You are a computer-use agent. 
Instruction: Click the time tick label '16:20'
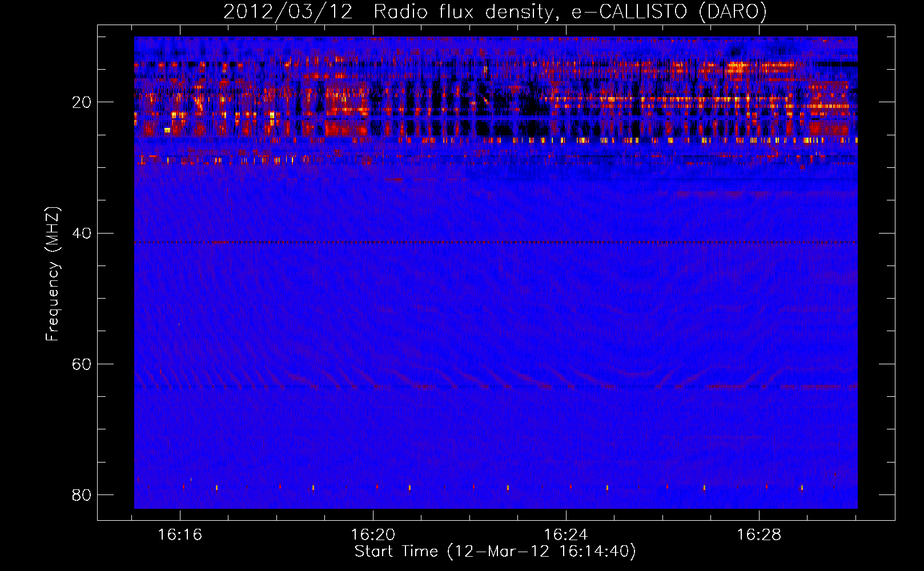(373, 534)
